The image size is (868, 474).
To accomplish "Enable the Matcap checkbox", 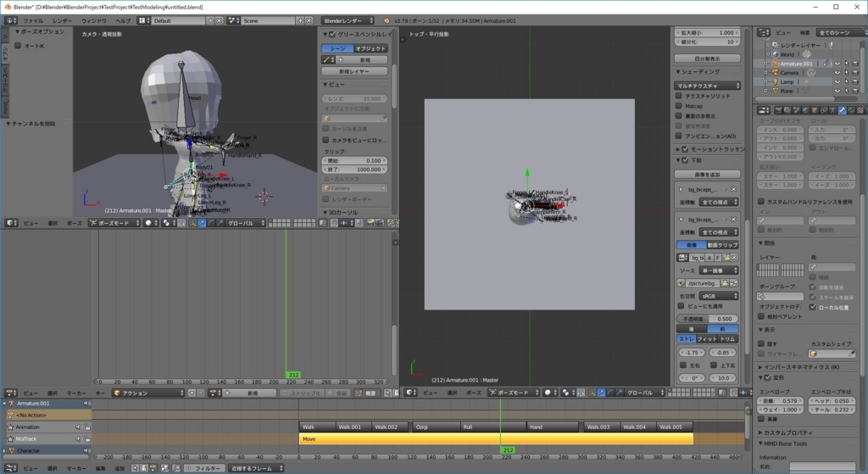I will click(x=679, y=106).
